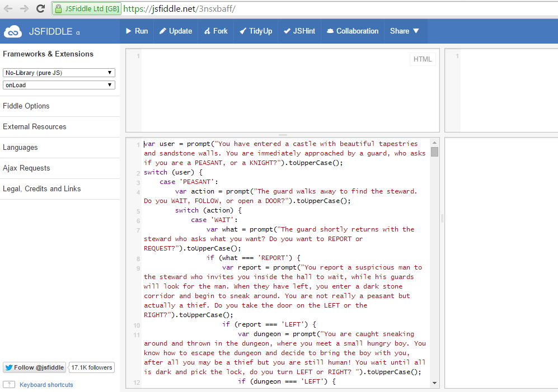The image size is (558, 392).
Task: Open the Keyboard shortcuts link
Action: click(46, 385)
